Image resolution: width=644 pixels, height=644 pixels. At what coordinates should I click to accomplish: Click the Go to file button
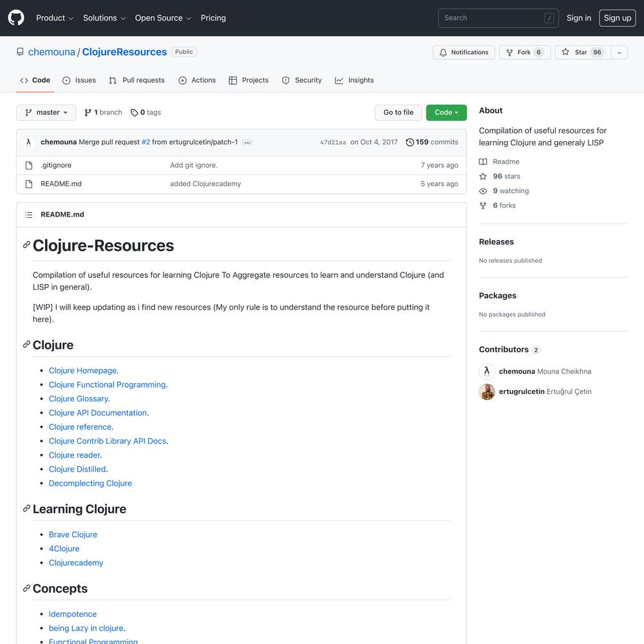pyautogui.click(x=399, y=113)
